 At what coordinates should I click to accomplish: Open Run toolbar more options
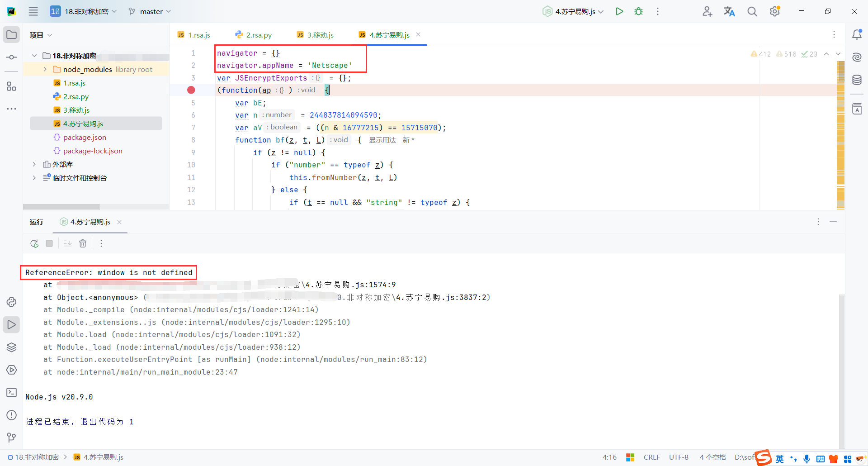(x=101, y=243)
